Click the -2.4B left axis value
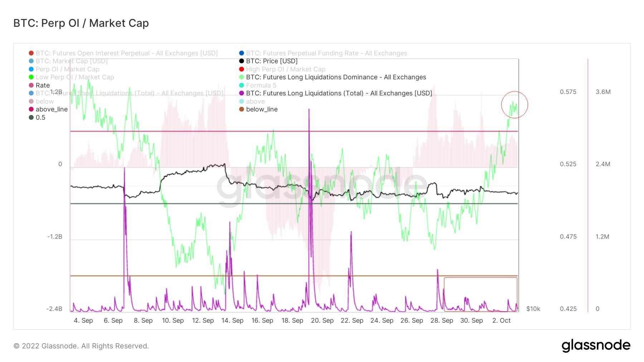The width and height of the screenshot is (644, 362). (x=54, y=309)
